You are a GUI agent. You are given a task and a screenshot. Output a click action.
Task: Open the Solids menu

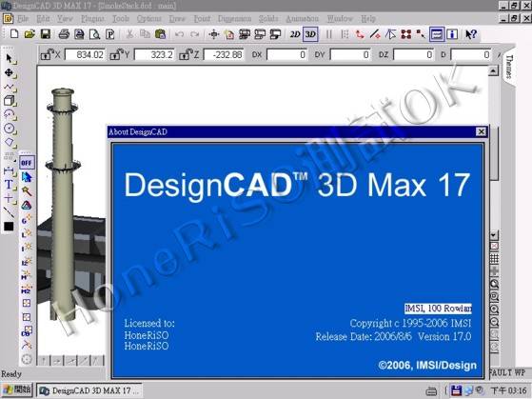268,19
